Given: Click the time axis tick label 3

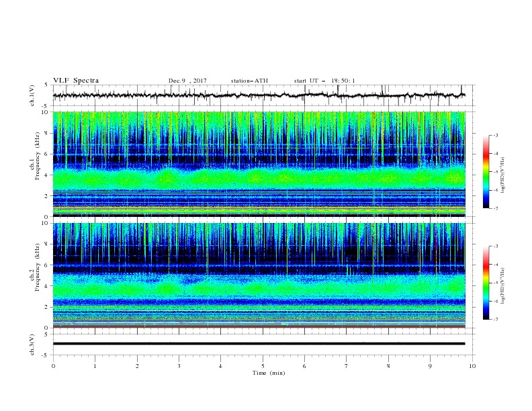Looking at the screenshot, I should coord(179,366).
